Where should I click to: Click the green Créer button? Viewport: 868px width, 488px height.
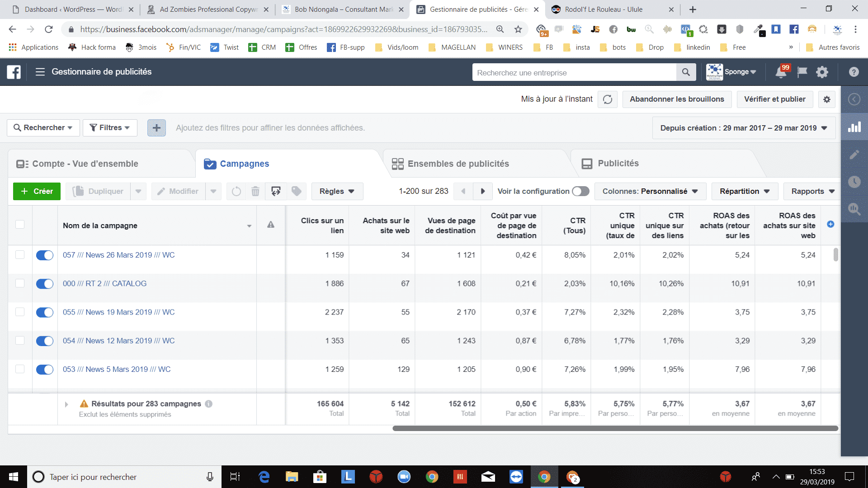click(37, 192)
